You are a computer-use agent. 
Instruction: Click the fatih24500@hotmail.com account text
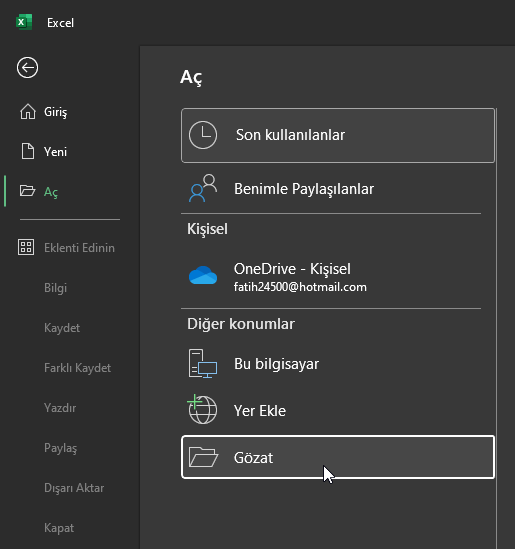(x=300, y=287)
